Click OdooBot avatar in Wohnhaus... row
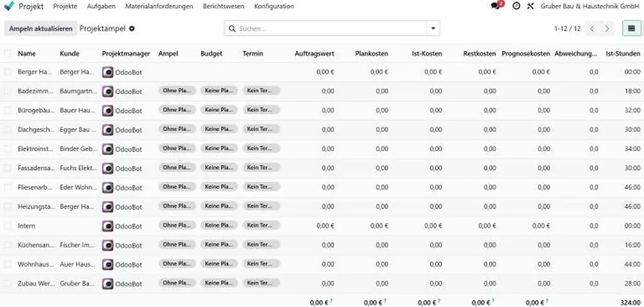 click(108, 264)
